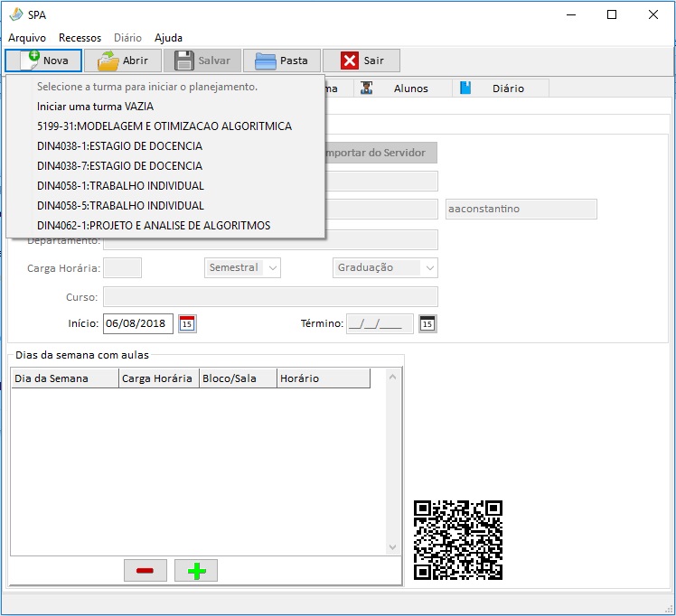The image size is (676, 616).
Task: Expand the Semestral dropdown
Action: [241, 267]
